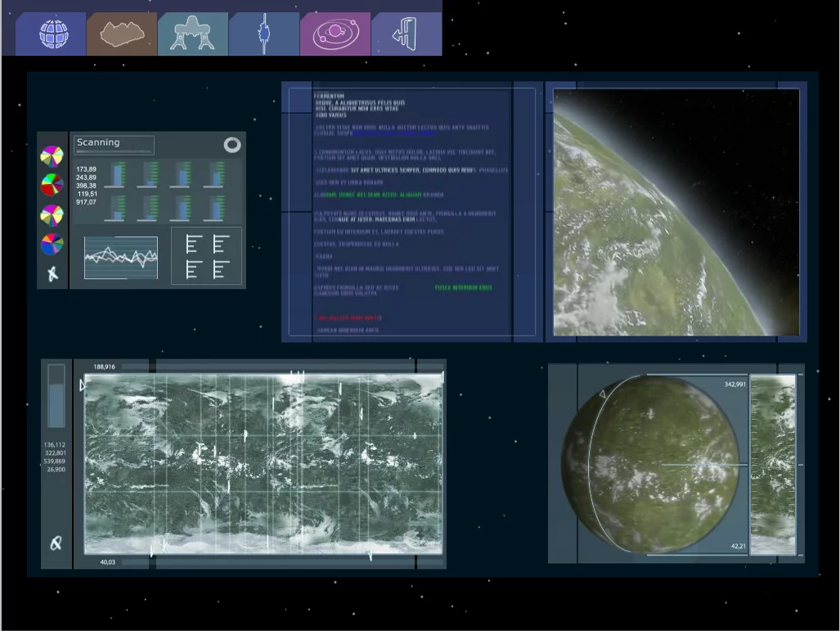This screenshot has width=840, height=631.
Task: Select the third pie chart icon from top
Action: (x=52, y=215)
